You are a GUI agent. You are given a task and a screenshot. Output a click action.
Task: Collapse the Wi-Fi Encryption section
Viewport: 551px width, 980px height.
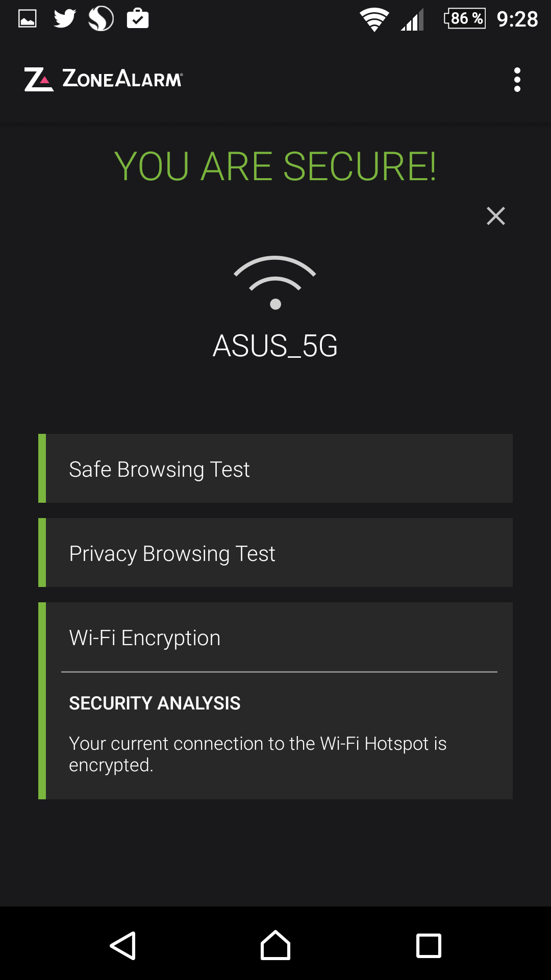coord(275,638)
